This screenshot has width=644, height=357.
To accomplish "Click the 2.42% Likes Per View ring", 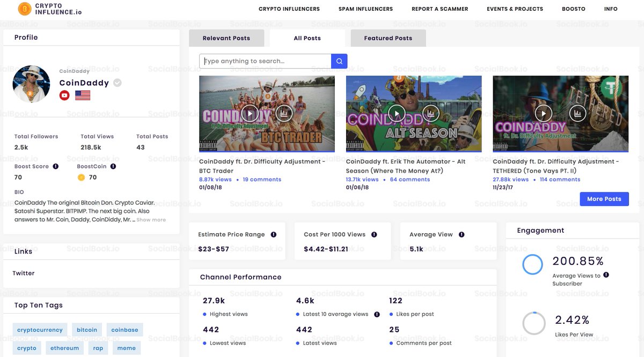I will coord(533,323).
